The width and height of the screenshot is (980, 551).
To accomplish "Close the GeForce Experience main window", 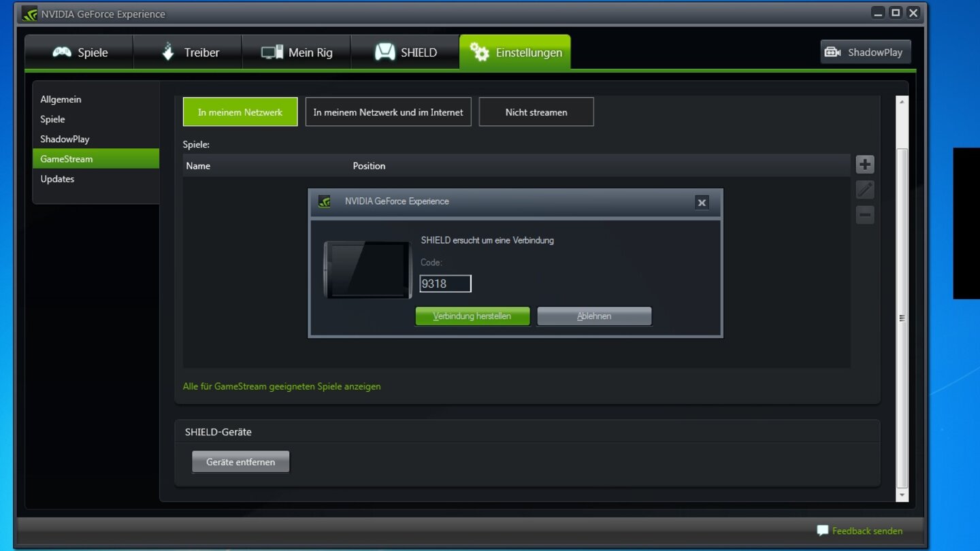I will [913, 12].
